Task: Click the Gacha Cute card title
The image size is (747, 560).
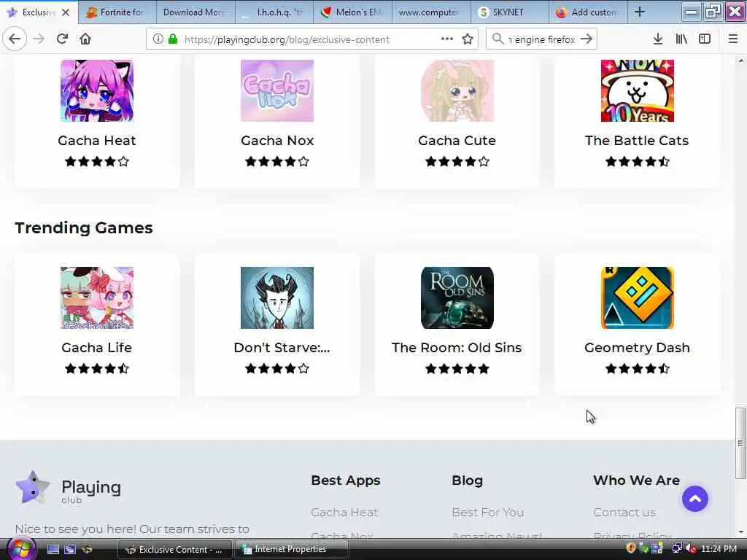Action: (457, 141)
